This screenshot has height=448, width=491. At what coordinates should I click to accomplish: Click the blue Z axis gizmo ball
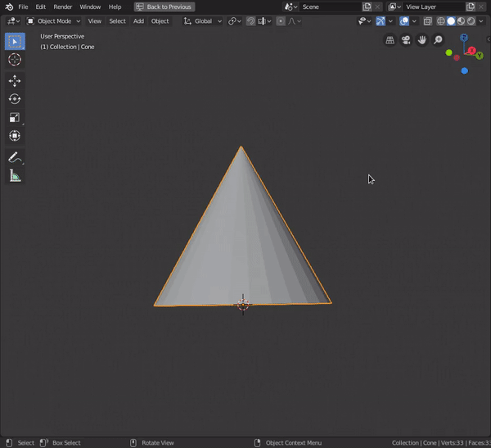(x=464, y=38)
